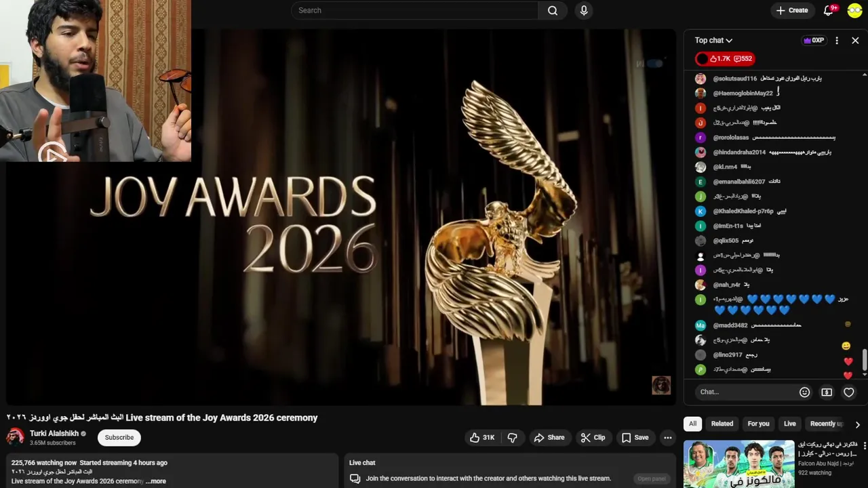This screenshot has width=868, height=488.
Task: Click the search magnifier button
Action: coord(553,10)
